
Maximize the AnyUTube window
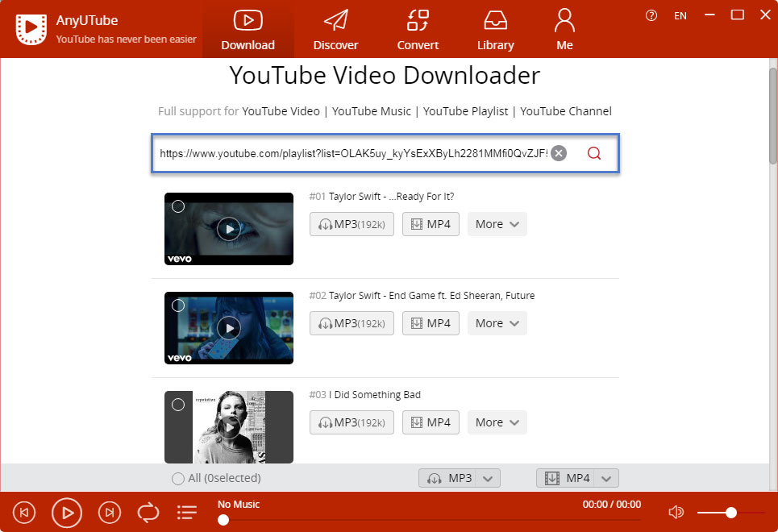point(738,15)
